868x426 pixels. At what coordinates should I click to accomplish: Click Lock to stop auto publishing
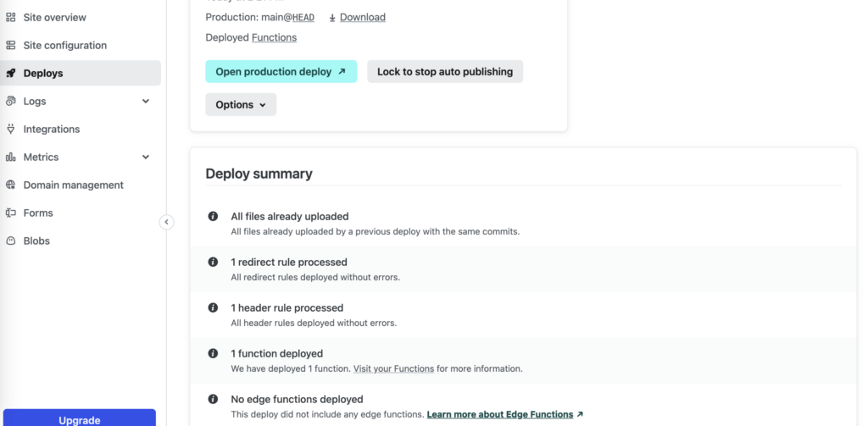445,72
